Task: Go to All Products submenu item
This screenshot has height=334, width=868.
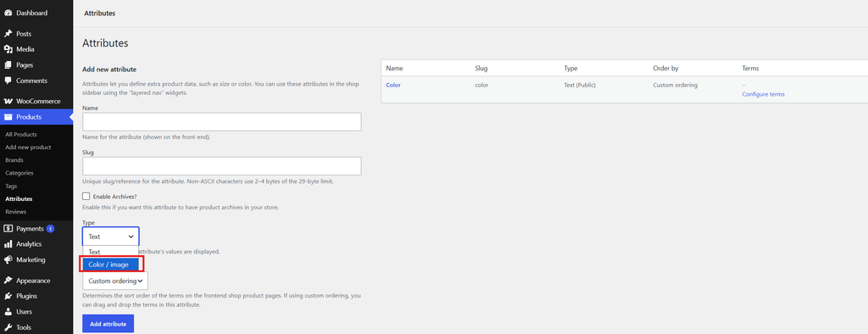Action: tap(21, 135)
